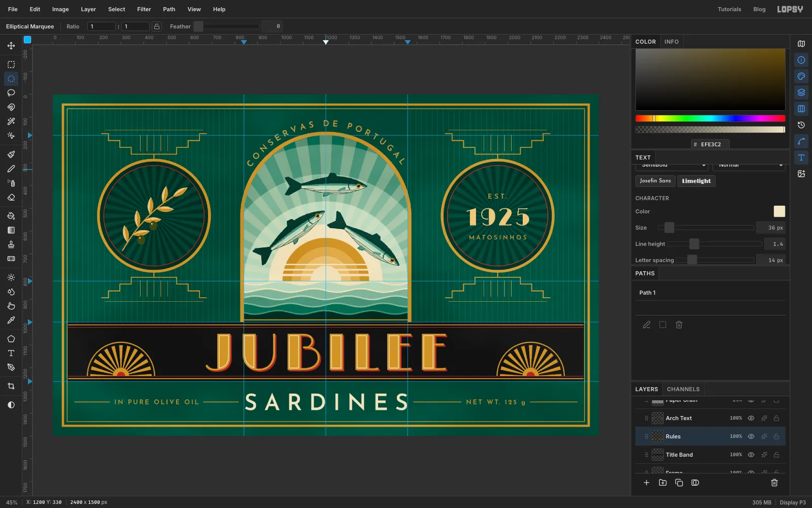
Task: Select the Polygon Shape tool
Action: pyautogui.click(x=11, y=339)
